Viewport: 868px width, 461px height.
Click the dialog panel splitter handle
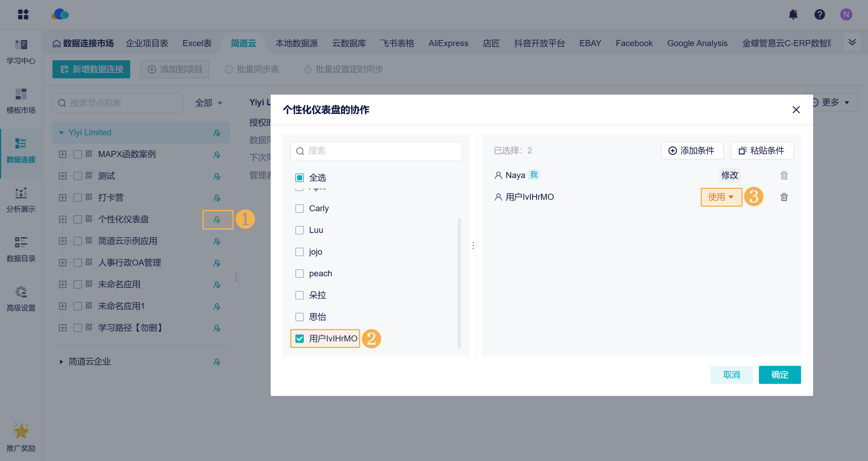tap(473, 245)
